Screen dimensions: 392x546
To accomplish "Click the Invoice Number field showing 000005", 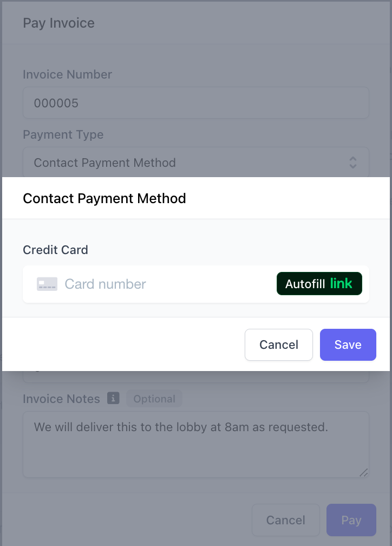I will tap(195, 103).
